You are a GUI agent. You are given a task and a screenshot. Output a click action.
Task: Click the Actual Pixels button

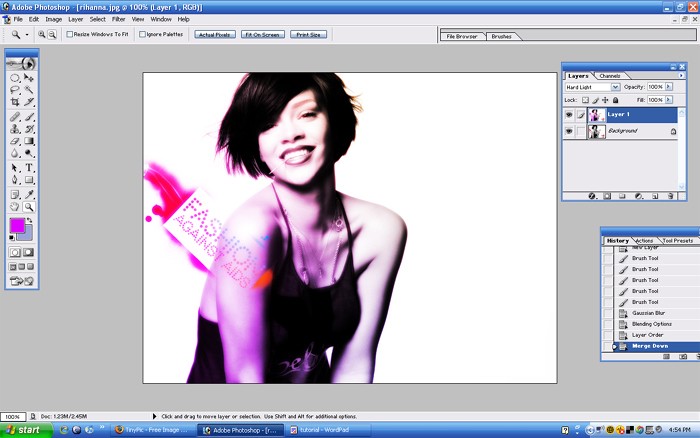click(215, 34)
